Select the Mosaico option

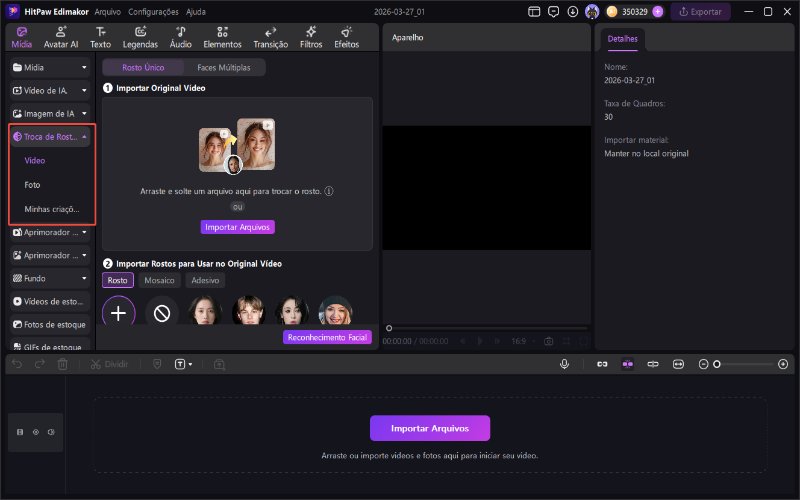(x=160, y=281)
